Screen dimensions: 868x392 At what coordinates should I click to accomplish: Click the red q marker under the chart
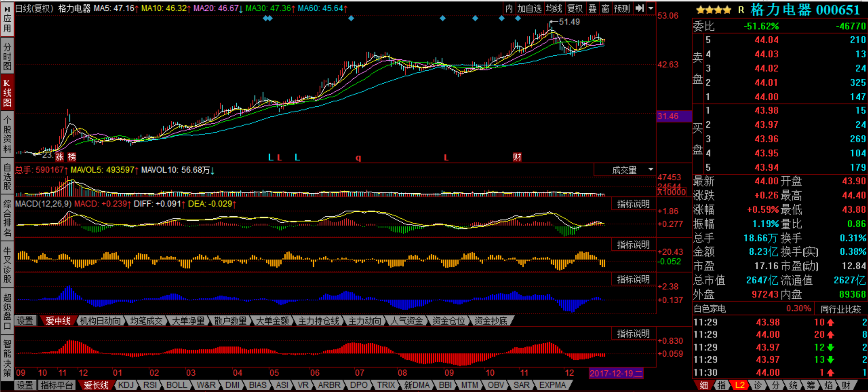pyautogui.click(x=358, y=158)
